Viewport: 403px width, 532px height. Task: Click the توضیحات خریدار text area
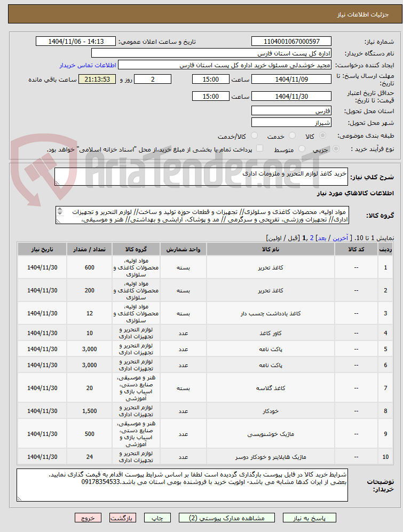click(x=183, y=485)
